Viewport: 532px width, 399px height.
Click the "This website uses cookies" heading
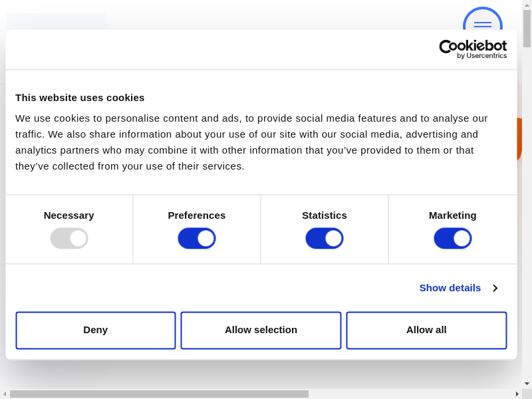(80, 98)
